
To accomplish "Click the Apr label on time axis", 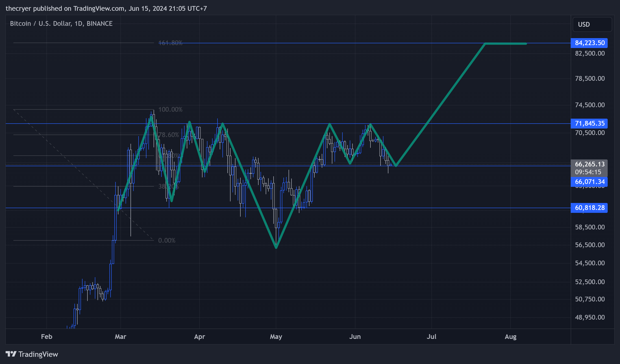I will [200, 336].
